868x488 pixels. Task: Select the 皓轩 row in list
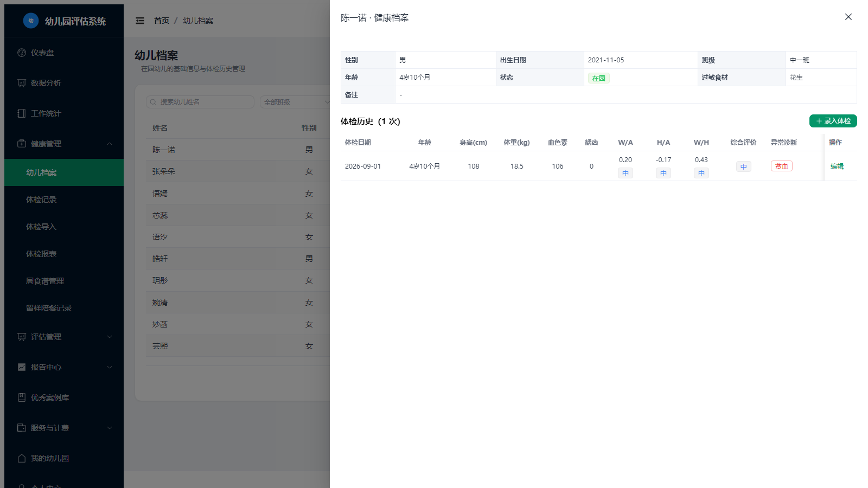click(238, 259)
